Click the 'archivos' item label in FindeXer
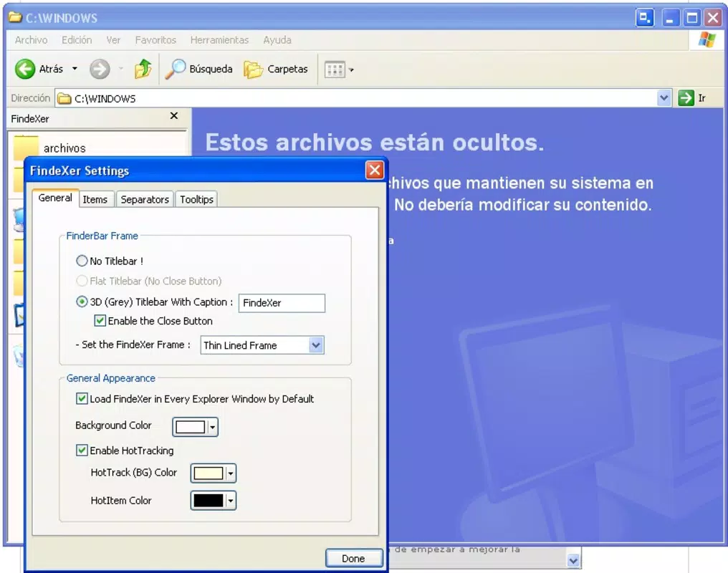Screen dimensions: 728x573 point(64,148)
